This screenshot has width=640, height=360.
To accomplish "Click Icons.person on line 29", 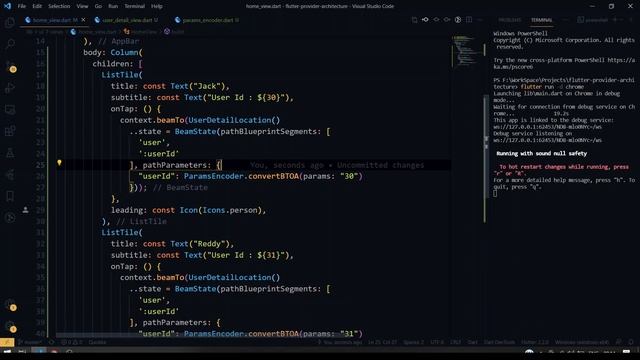I will click(x=231, y=210).
